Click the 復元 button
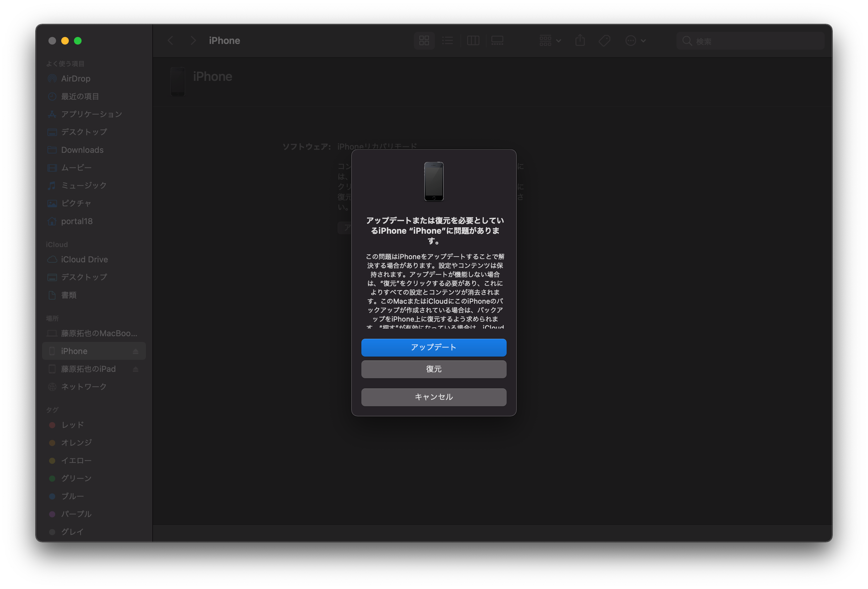Screen dimensions: 868x589 (434, 369)
